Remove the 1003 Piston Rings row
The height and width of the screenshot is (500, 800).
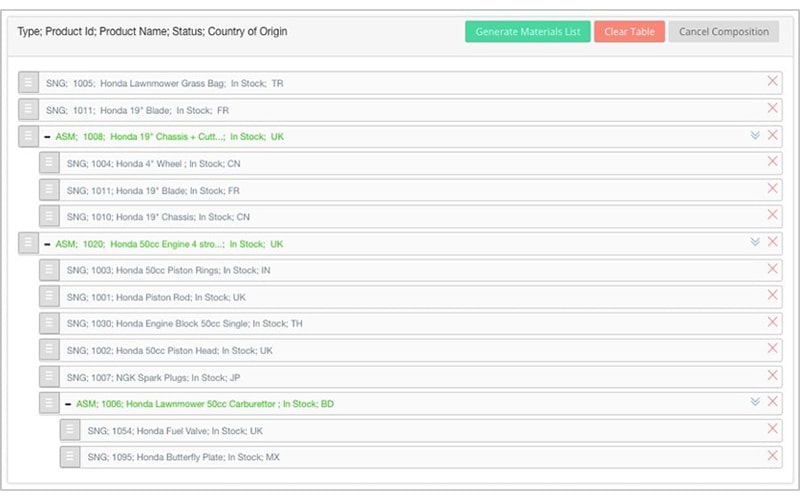[x=772, y=268]
